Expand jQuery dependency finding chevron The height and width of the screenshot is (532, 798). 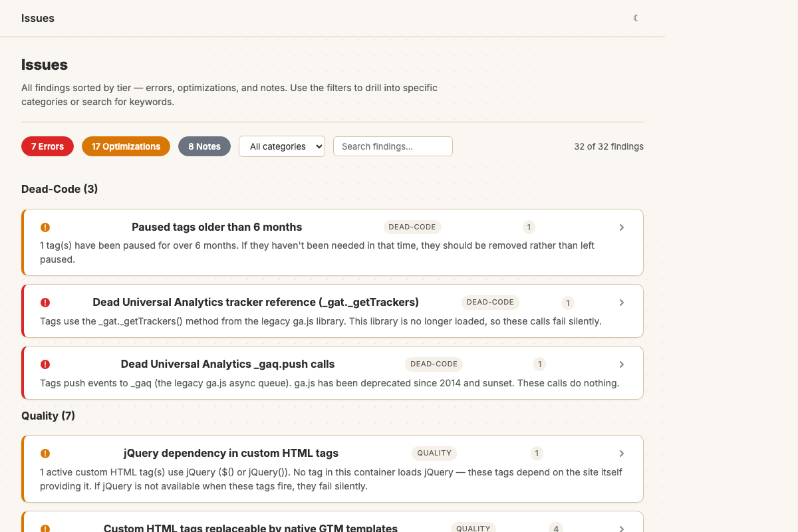(x=622, y=454)
